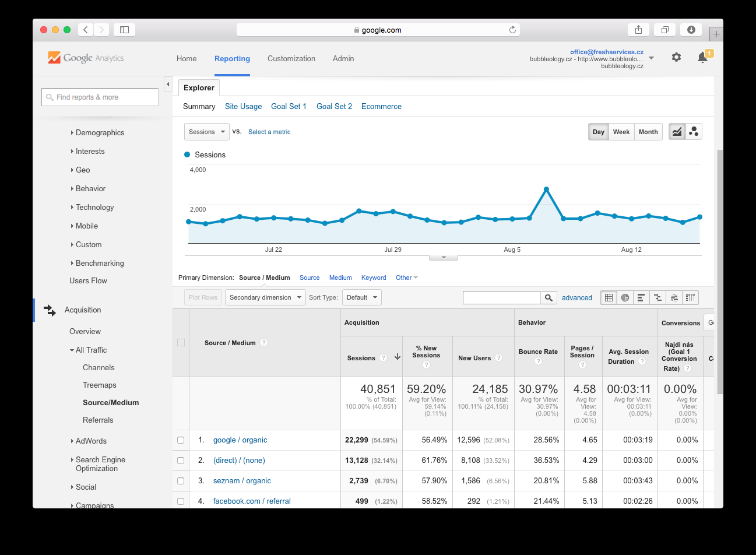Open help for Sessions column
Screen dimensions: 756x555
[383, 358]
